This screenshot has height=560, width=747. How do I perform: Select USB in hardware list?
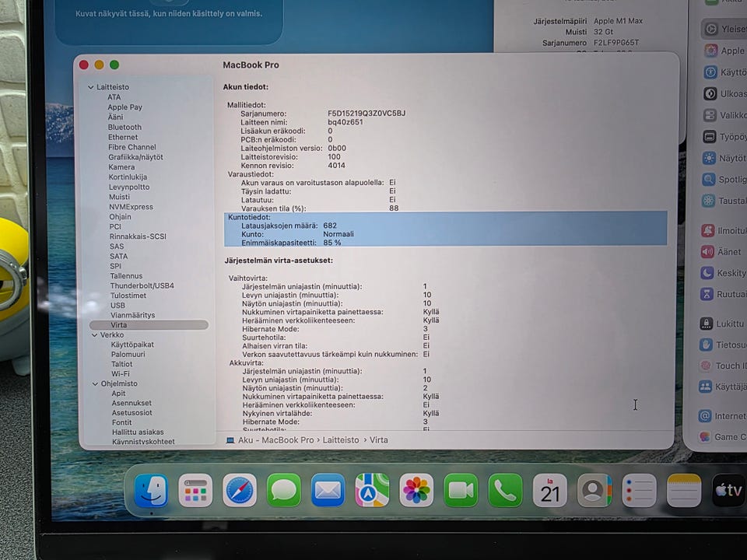(117, 305)
